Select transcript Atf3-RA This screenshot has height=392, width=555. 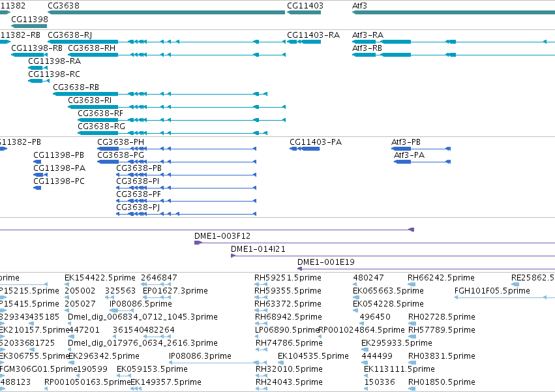pyautogui.click(x=453, y=42)
